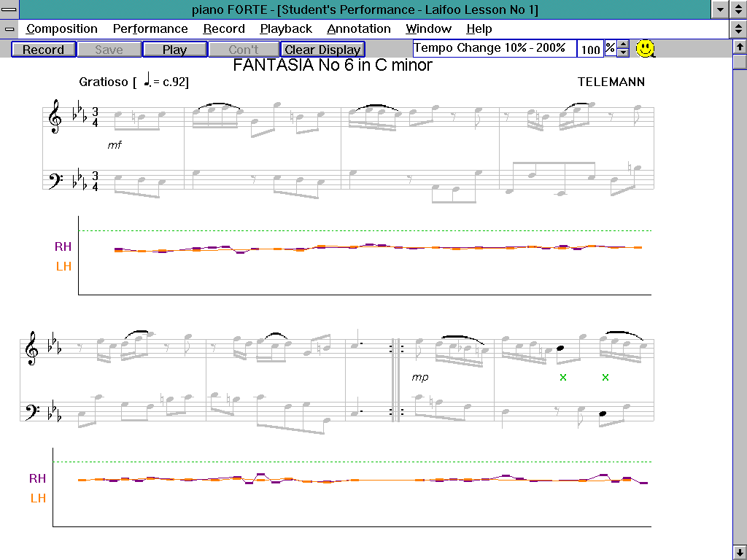Image resolution: width=747 pixels, height=560 pixels.
Task: Click the composer name TELEMANN
Action: (611, 82)
